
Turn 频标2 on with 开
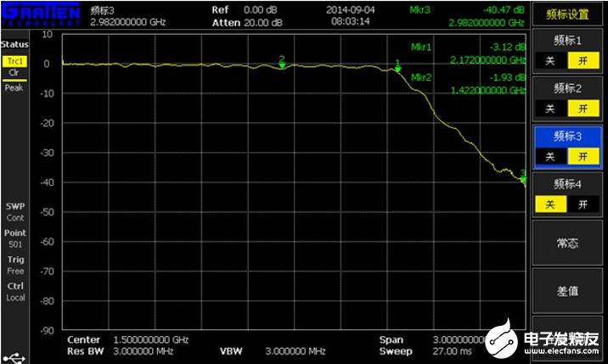[583, 109]
